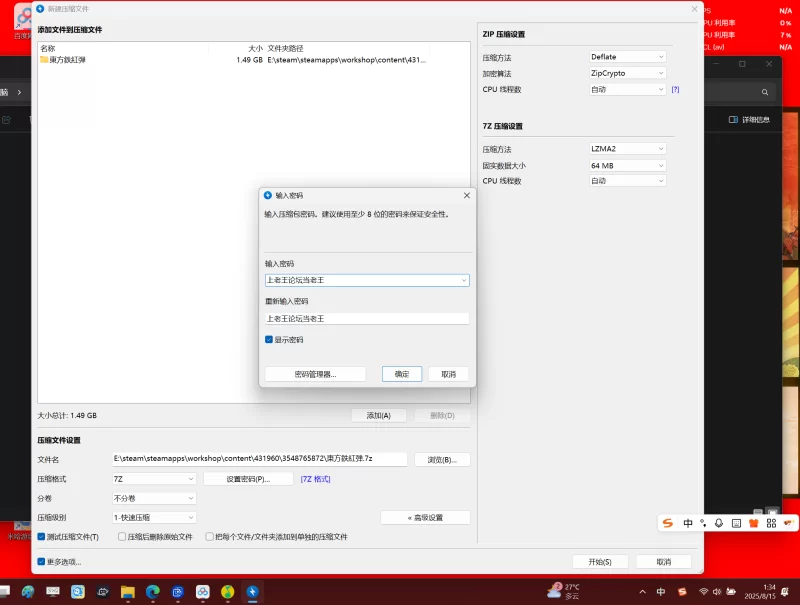Open the orange shirt skin icon on the IME bar
Viewport: 800px width, 605px height.
(x=754, y=523)
